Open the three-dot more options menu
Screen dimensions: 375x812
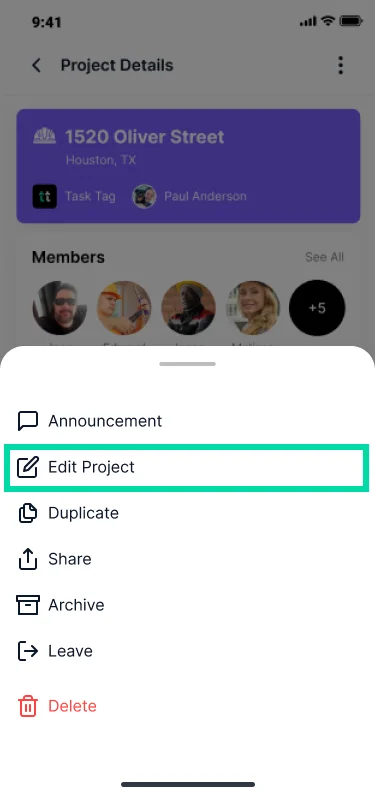coord(340,65)
